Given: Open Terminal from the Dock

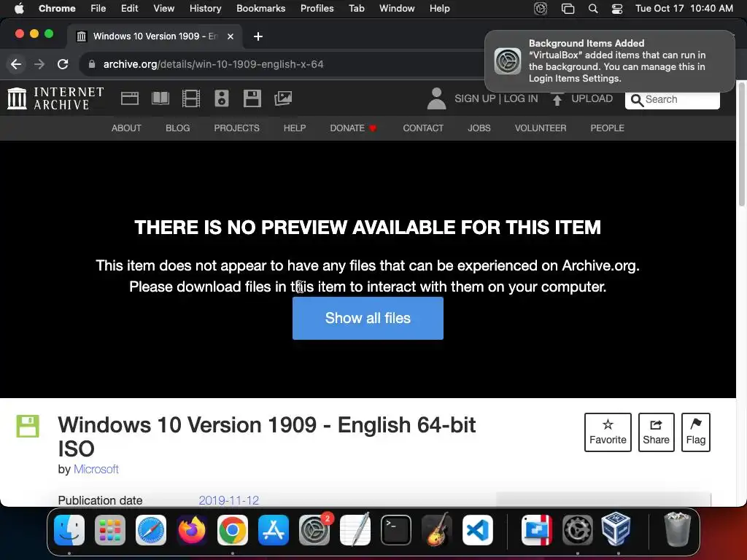Looking at the screenshot, I should tap(396, 530).
